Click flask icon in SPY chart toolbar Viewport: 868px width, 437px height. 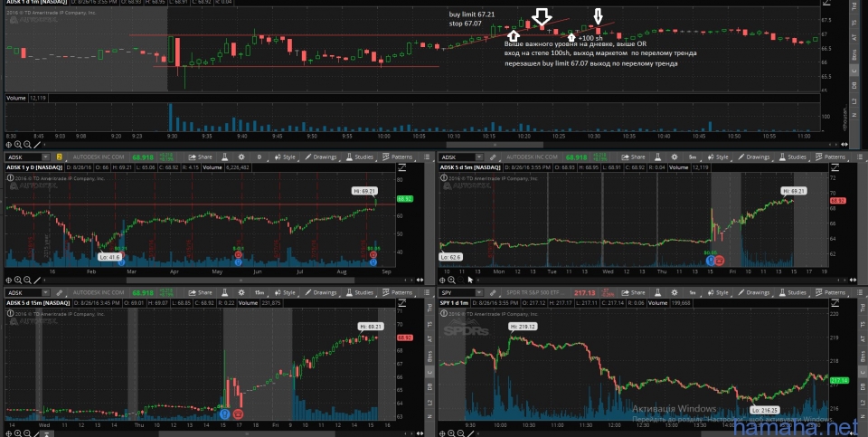[657, 292]
